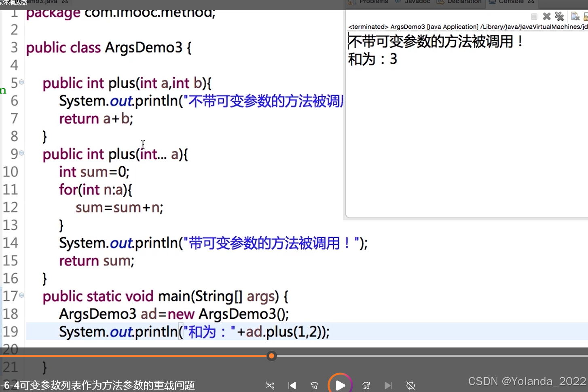Image resolution: width=588 pixels, height=392 pixels.
Task: Click the "return sum;" statement
Action: coord(97,261)
